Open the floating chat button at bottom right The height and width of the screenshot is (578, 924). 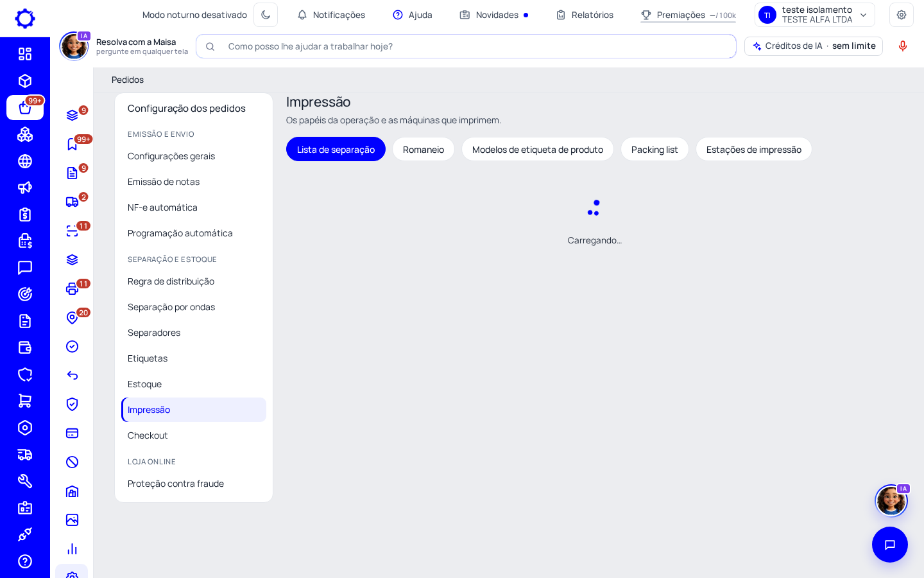[x=890, y=545]
